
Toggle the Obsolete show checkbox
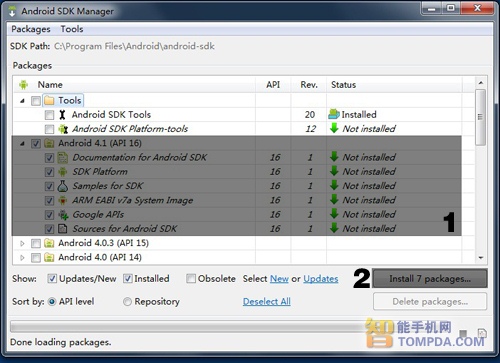[x=191, y=278]
